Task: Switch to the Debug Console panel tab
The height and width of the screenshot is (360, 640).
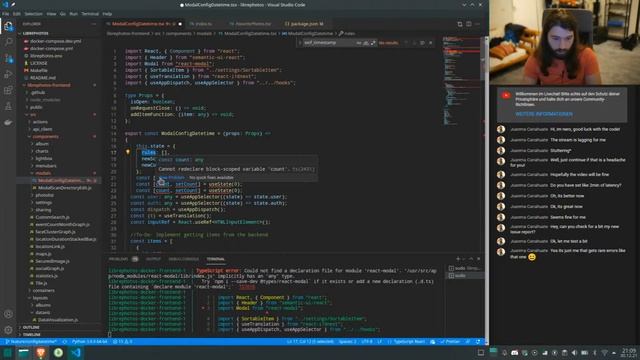Action: [183, 259]
